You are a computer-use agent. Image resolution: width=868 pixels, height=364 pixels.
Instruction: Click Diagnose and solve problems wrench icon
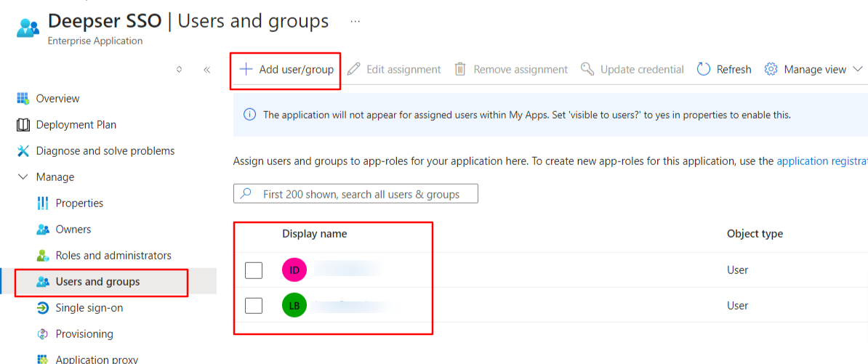(x=23, y=151)
